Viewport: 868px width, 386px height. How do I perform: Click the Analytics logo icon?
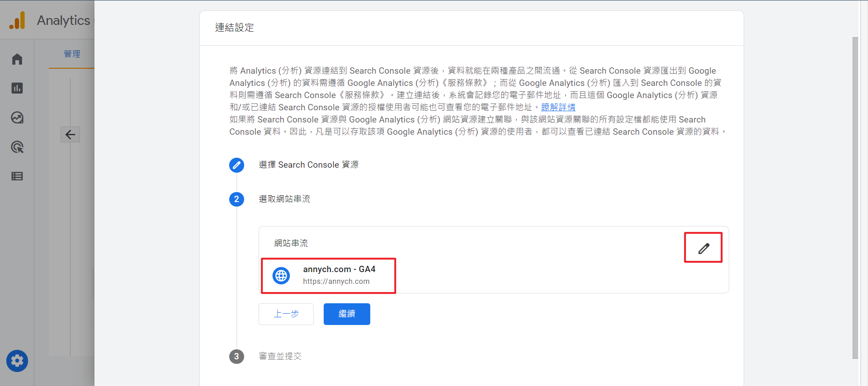(17, 20)
